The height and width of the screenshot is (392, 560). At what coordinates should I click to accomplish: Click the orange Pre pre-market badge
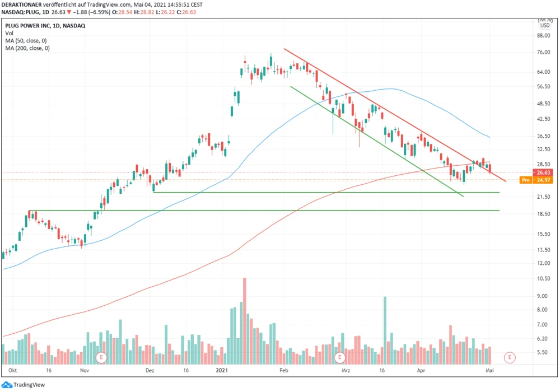click(526, 180)
